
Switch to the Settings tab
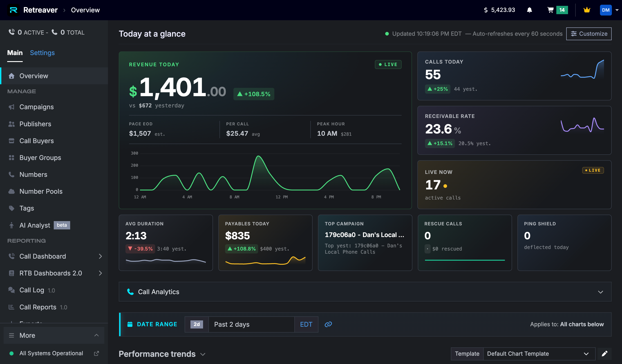pos(42,53)
